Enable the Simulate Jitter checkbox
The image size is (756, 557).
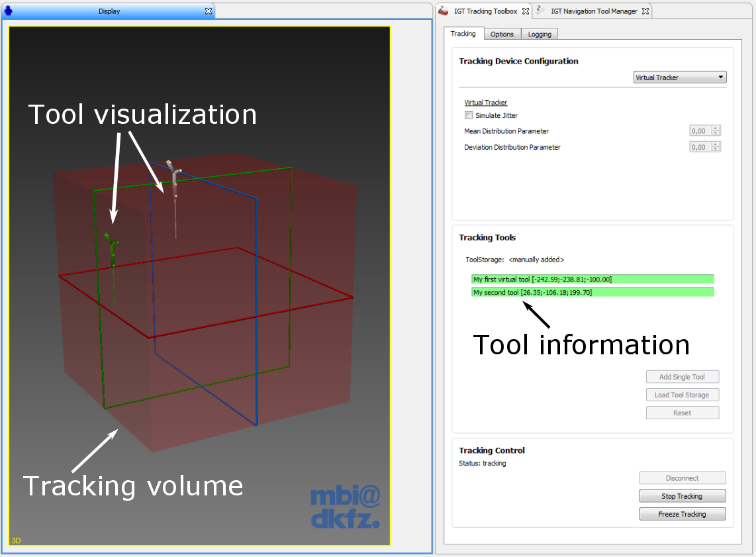[469, 115]
